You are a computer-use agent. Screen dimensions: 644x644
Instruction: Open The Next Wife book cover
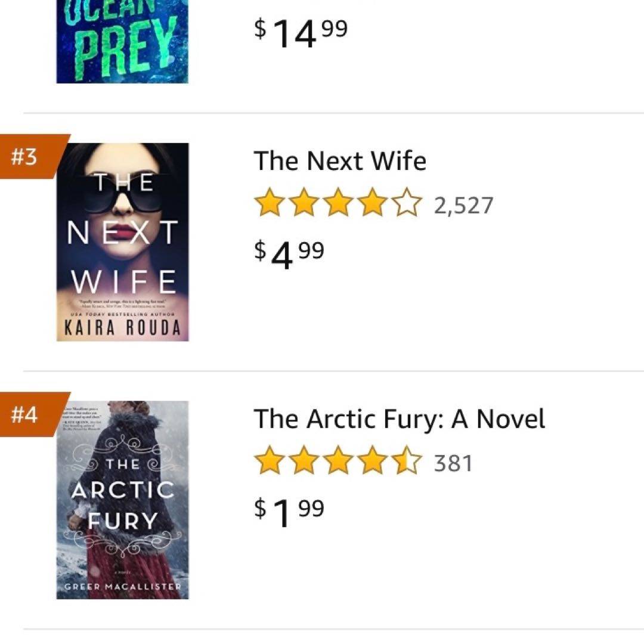tap(122, 241)
